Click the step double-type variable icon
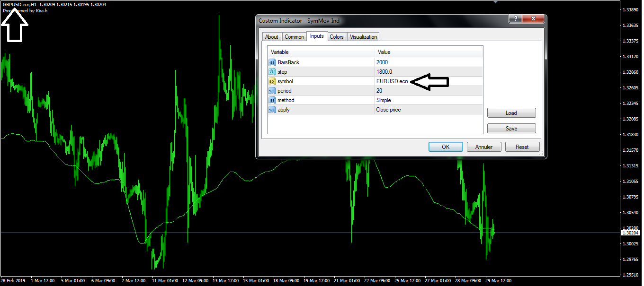 point(272,72)
